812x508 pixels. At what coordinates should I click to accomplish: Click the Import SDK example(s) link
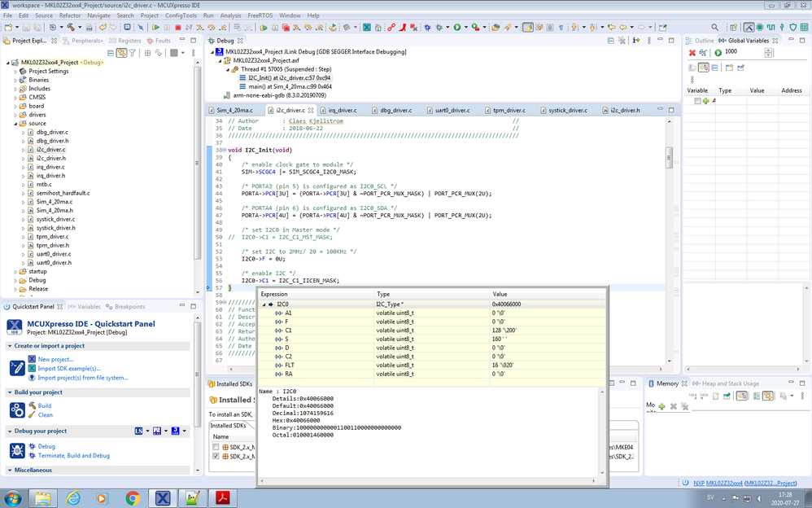[69, 368]
